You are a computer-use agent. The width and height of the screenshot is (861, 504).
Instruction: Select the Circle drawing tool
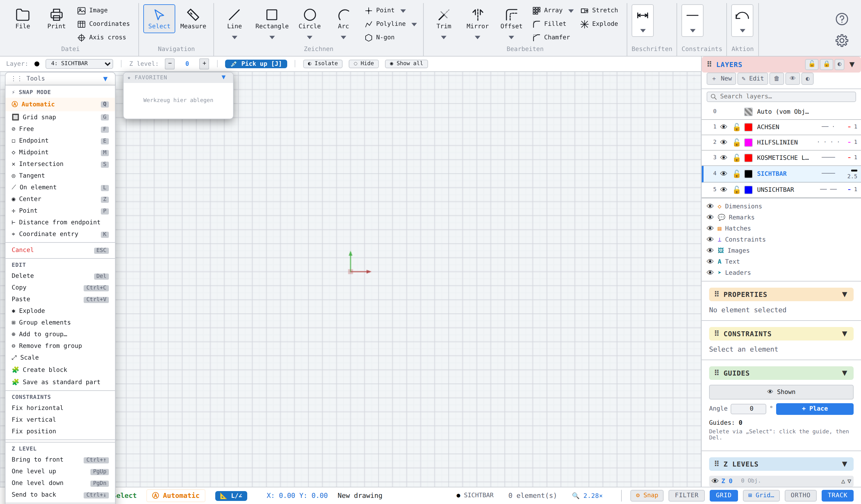click(x=310, y=19)
